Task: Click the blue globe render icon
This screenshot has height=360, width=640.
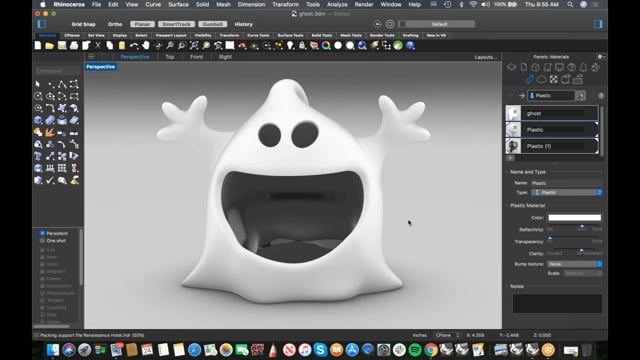Action: tap(362, 45)
